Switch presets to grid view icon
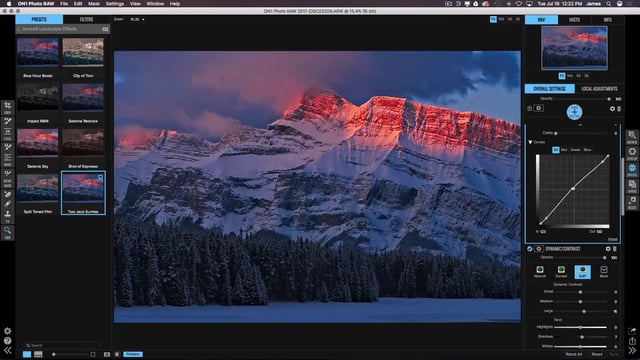 pyautogui.click(x=105, y=29)
